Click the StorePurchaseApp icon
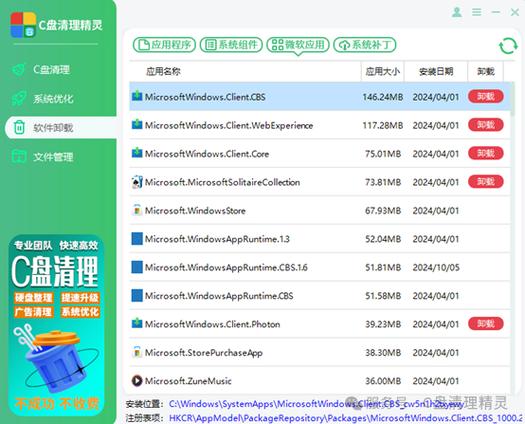Image resolution: width=525 pixels, height=424 pixels. pos(137,352)
